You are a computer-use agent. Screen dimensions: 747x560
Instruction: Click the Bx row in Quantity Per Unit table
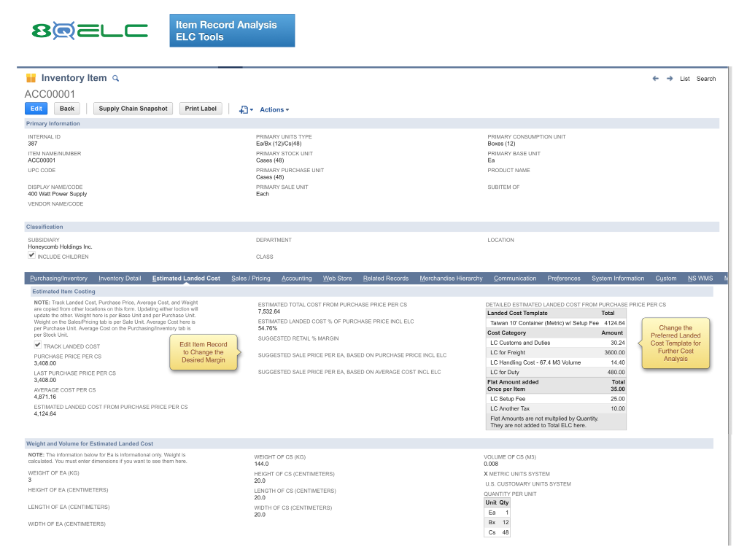pyautogui.click(x=497, y=522)
